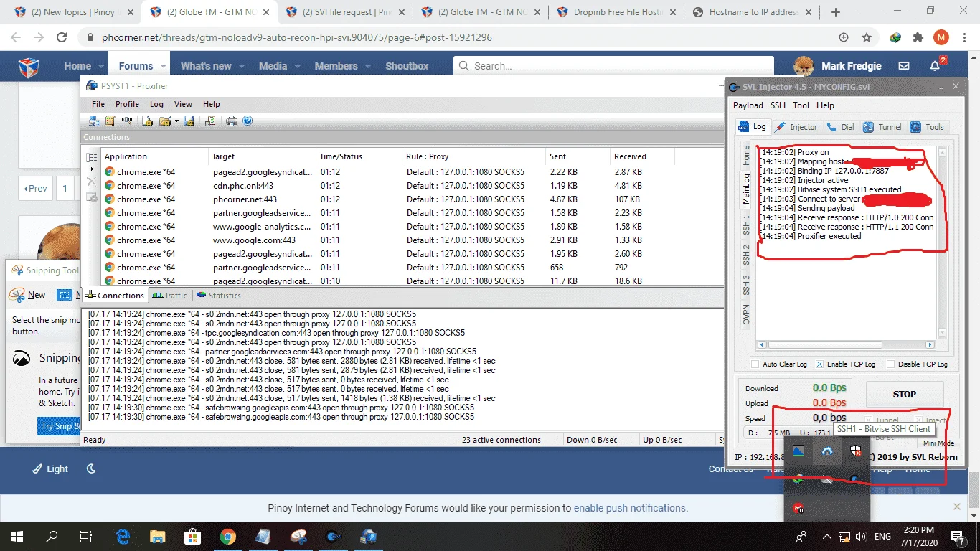Click the blue Help question-mark icon in Proxifier

(x=248, y=121)
